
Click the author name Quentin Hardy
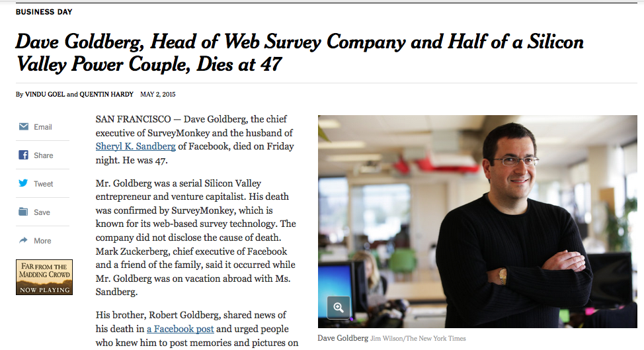click(x=106, y=94)
